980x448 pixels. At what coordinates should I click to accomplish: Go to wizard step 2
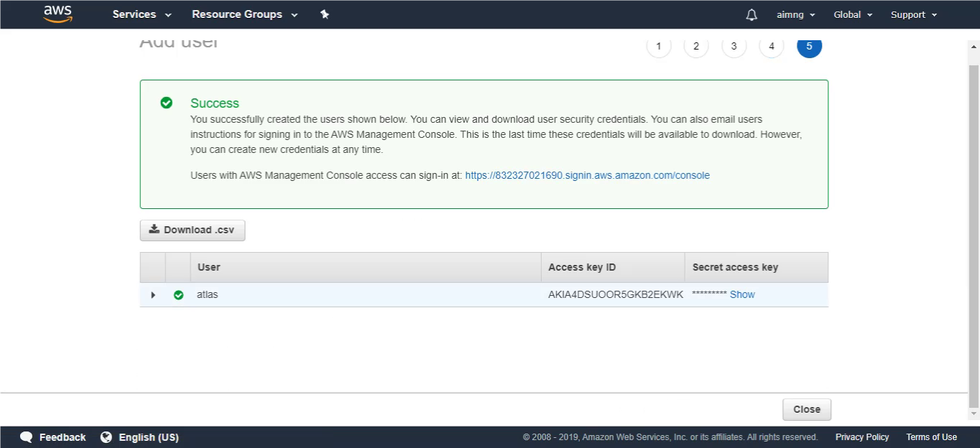pyautogui.click(x=696, y=46)
